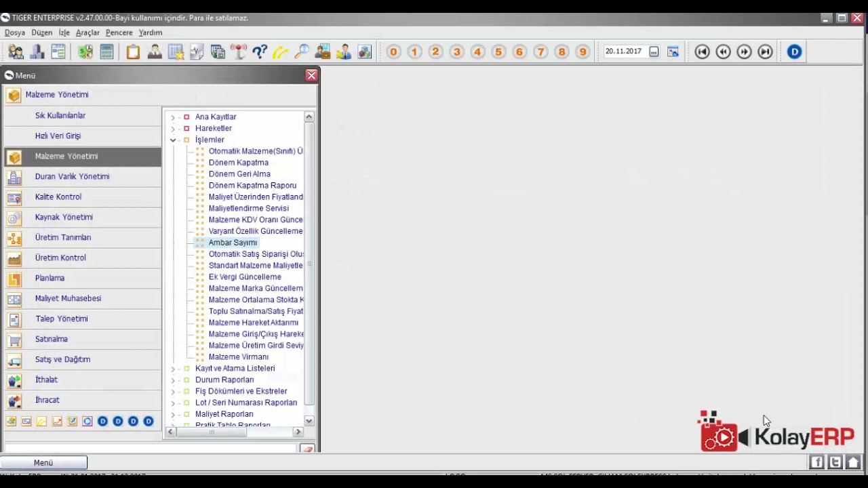Click the orange number 5 button

pyautogui.click(x=498, y=52)
